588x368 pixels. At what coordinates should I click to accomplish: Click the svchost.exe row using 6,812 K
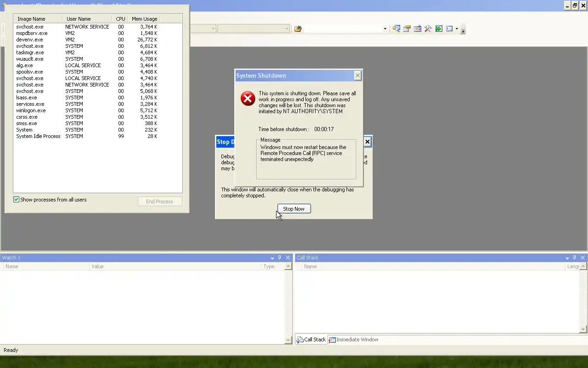[x=87, y=46]
